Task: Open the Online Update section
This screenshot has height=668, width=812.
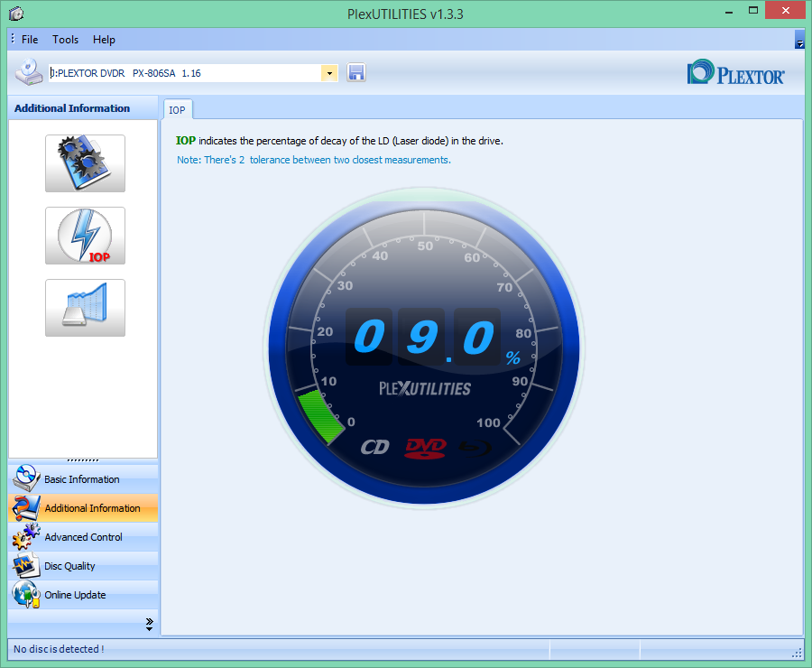Action: (83, 595)
